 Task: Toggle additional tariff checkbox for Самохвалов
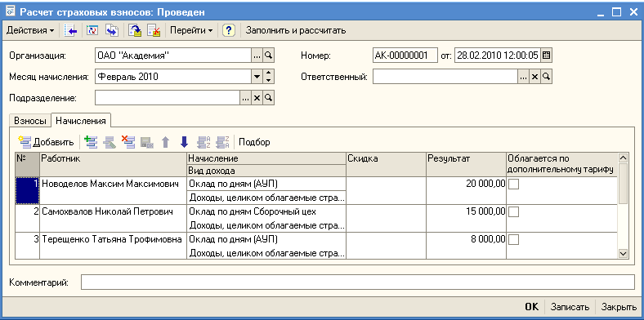pyautogui.click(x=514, y=212)
